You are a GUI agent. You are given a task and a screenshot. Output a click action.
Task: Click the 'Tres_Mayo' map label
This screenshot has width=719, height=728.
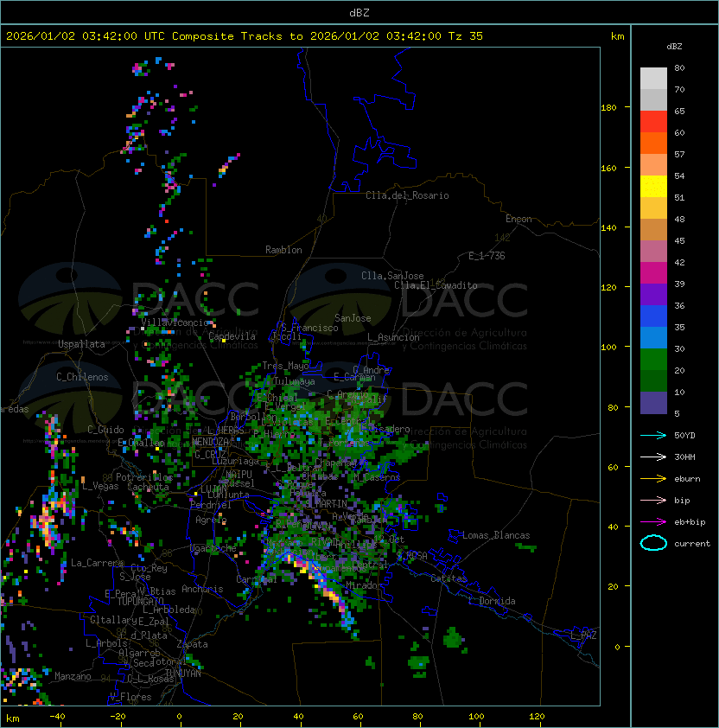tap(285, 366)
